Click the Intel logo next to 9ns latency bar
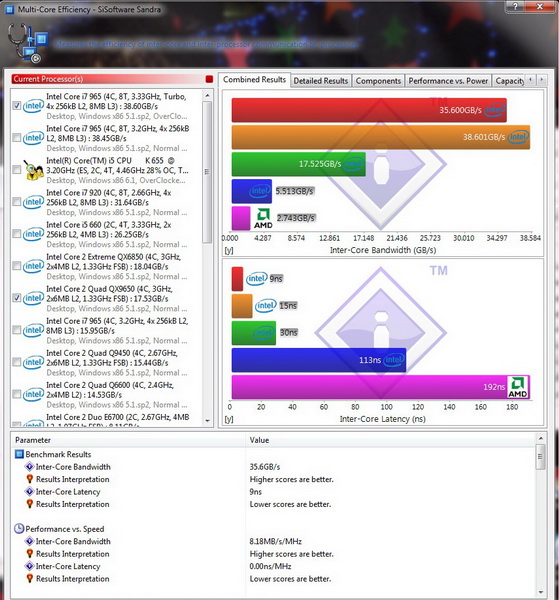This screenshot has height=600, width=559. 256,279
